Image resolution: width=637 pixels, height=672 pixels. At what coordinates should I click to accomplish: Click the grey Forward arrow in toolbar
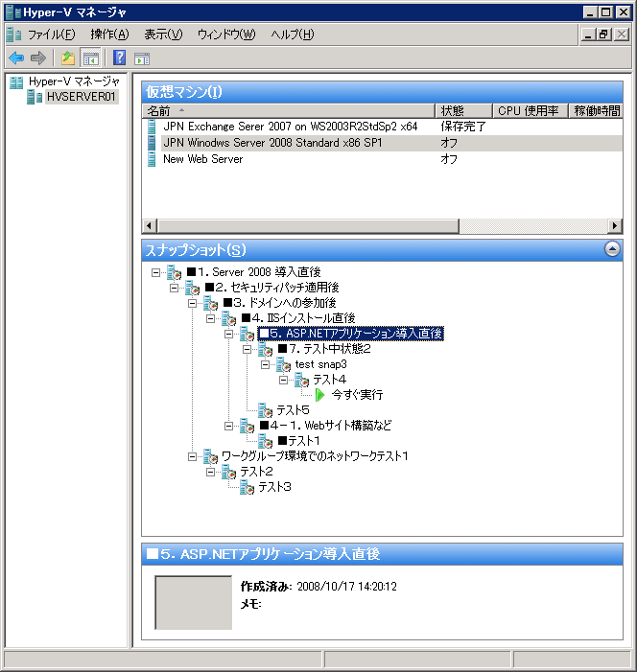(x=38, y=58)
